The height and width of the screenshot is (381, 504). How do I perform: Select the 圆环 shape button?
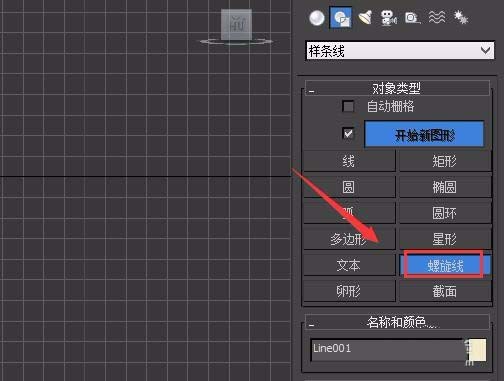pyautogui.click(x=445, y=213)
